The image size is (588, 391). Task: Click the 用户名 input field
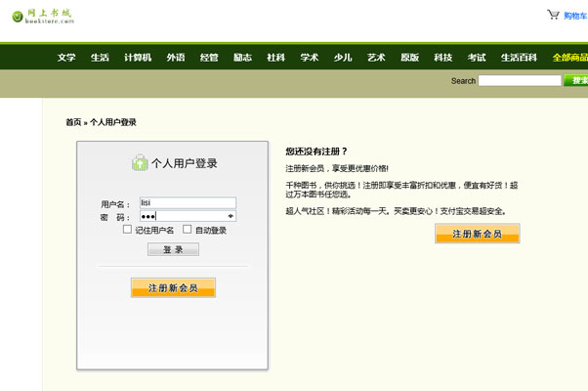tap(187, 203)
